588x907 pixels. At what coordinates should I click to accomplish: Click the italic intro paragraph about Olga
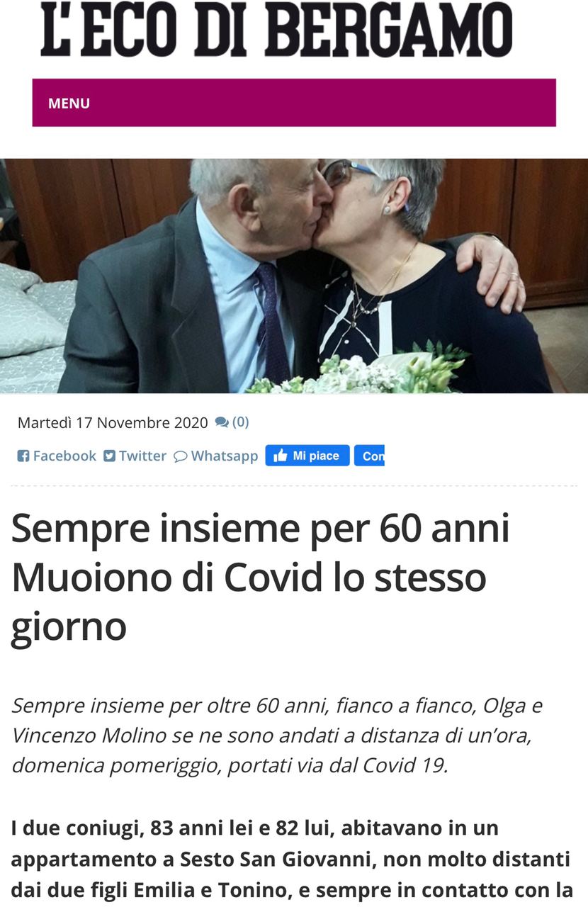[277, 736]
